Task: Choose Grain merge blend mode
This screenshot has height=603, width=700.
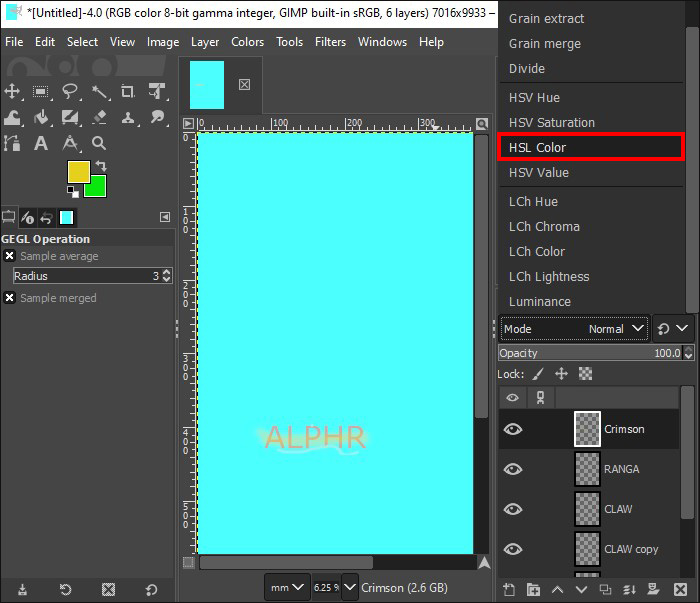Action: 591,44
